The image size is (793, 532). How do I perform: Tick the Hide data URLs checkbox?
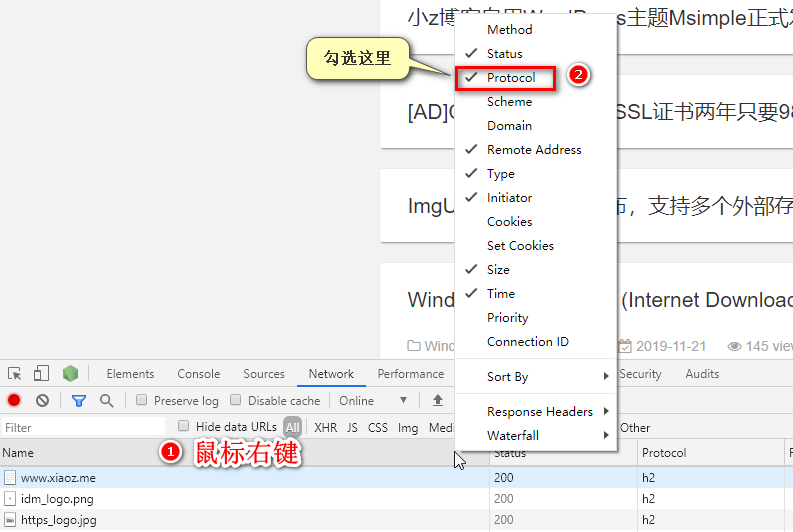(183, 427)
